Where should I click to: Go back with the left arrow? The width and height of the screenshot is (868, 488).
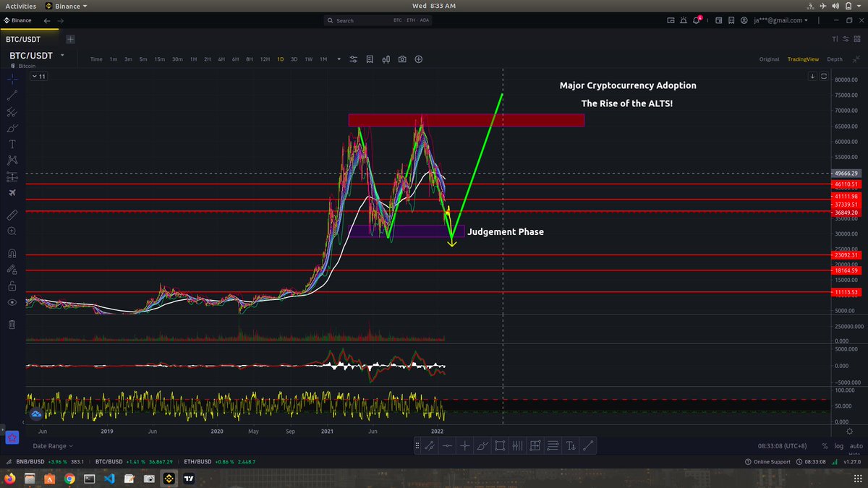pyautogui.click(x=46, y=20)
